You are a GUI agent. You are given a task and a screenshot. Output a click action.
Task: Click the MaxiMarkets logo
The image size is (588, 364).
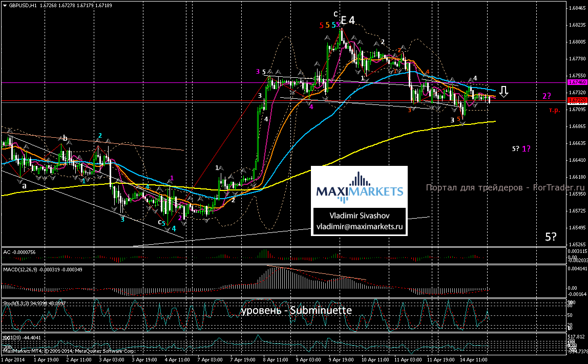(x=360, y=187)
